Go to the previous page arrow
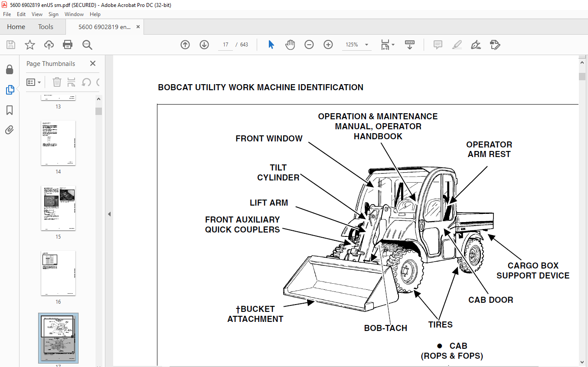Screen dimensions: 588x367 pyautogui.click(x=185, y=45)
